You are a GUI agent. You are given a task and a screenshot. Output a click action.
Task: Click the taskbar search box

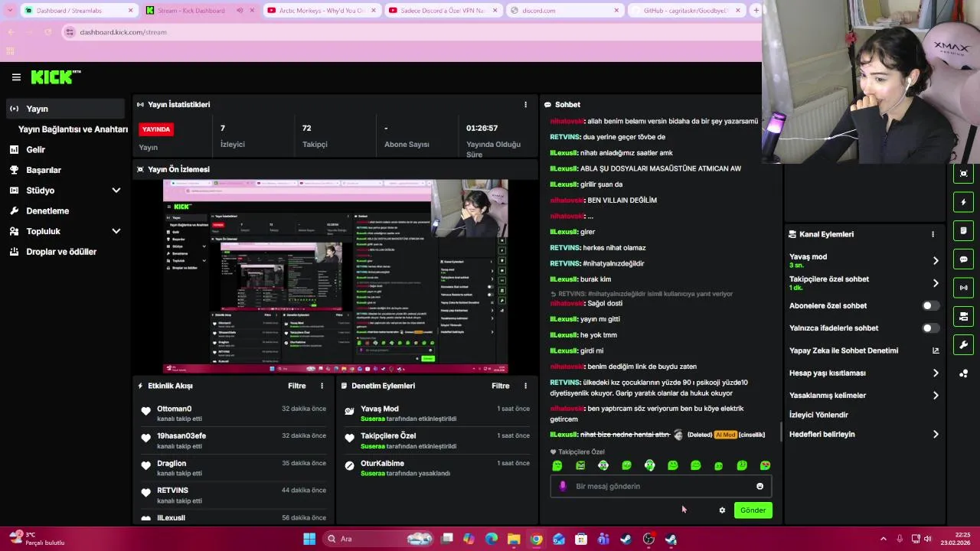[x=379, y=539]
